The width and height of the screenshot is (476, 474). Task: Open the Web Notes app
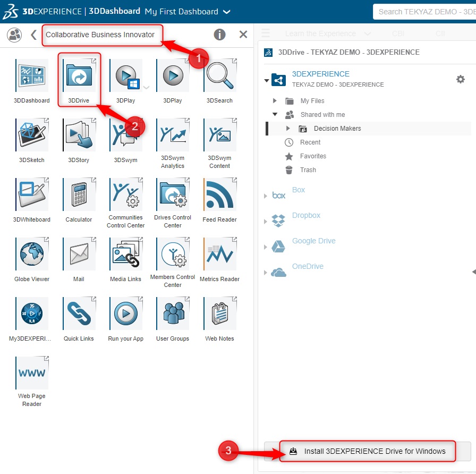pyautogui.click(x=220, y=314)
